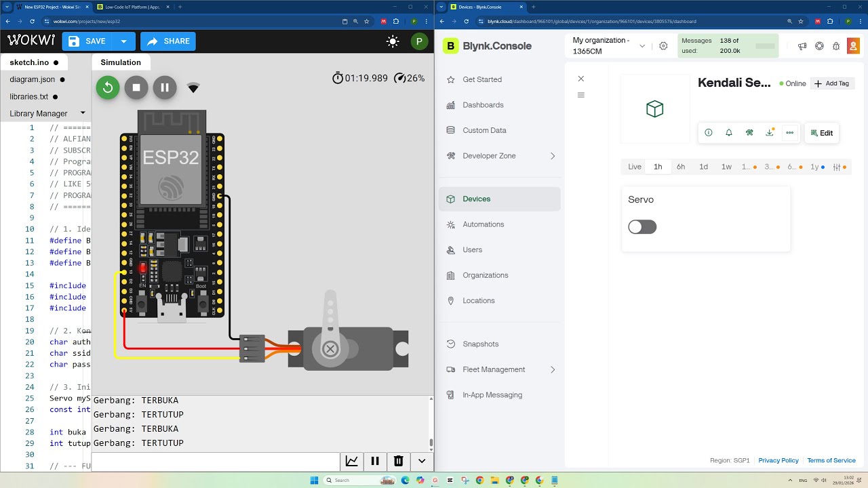Pause serial monitor output
Screen dimensions: 868x488
(x=375, y=461)
